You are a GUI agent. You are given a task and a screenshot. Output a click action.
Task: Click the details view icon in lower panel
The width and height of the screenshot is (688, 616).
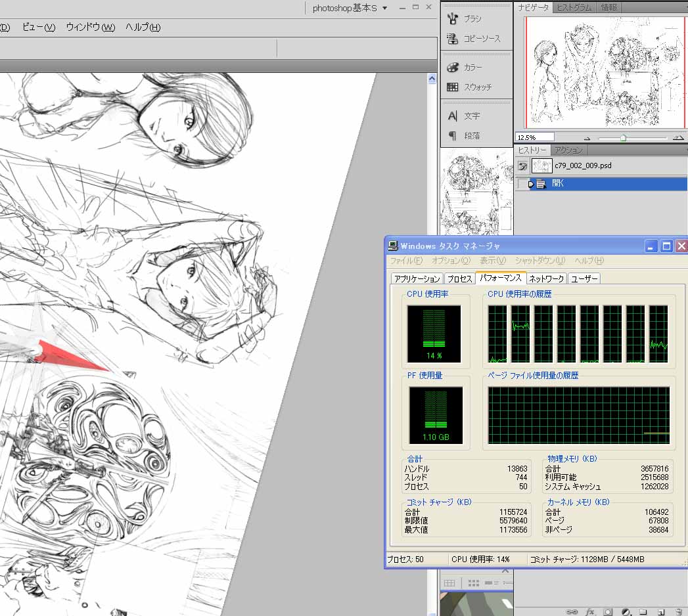492,583
